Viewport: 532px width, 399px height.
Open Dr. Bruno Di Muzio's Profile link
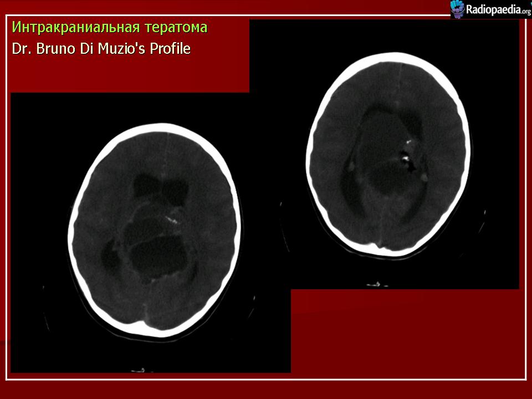click(101, 49)
